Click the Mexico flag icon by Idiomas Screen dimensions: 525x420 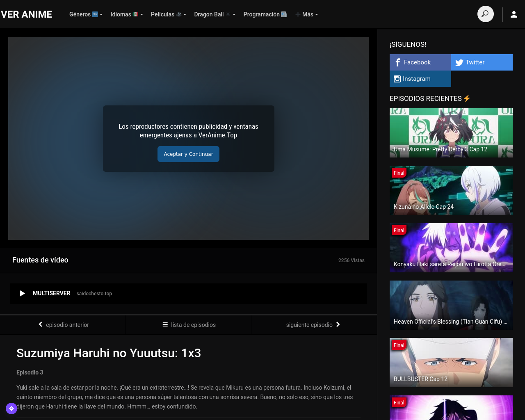point(135,14)
